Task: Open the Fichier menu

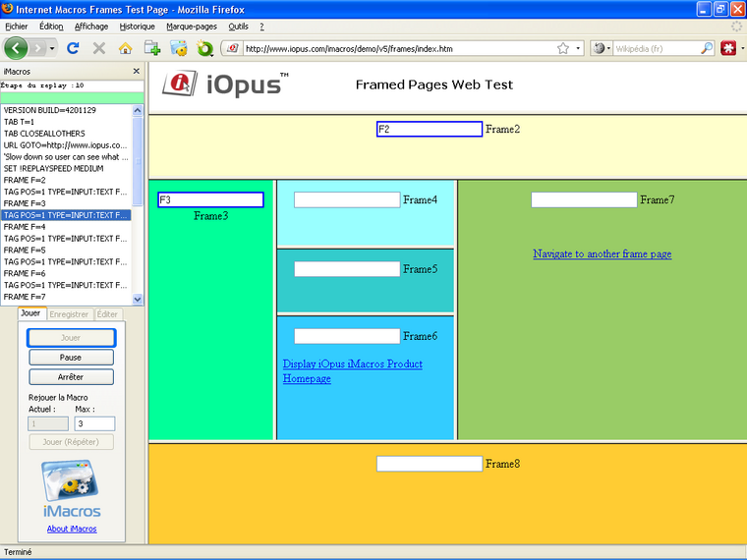Action: [x=17, y=27]
